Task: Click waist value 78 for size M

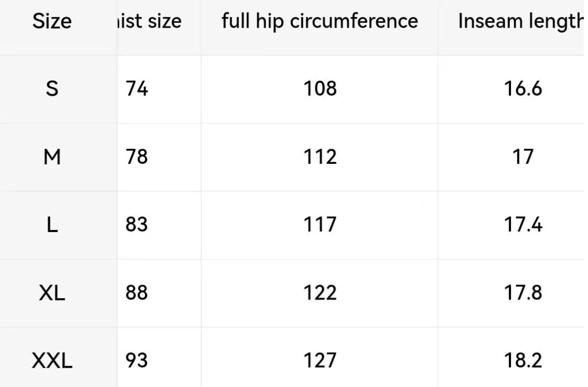Action: click(137, 157)
